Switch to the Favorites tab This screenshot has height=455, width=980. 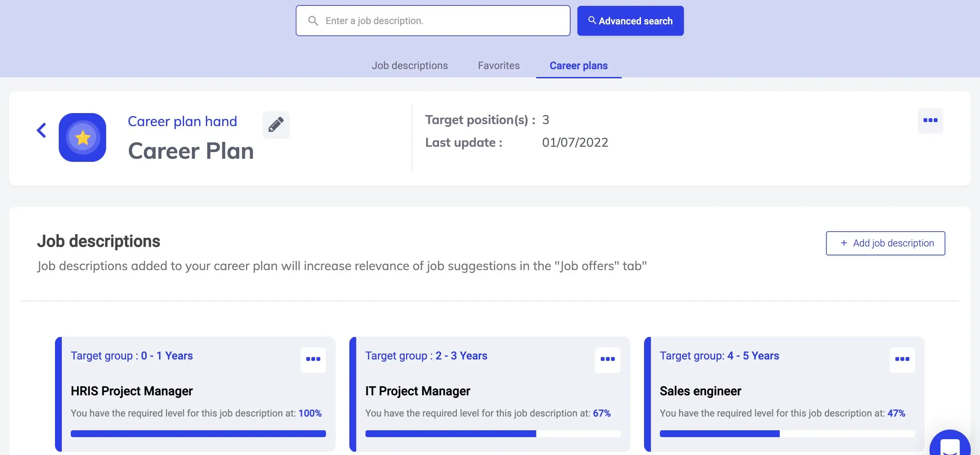tap(498, 66)
